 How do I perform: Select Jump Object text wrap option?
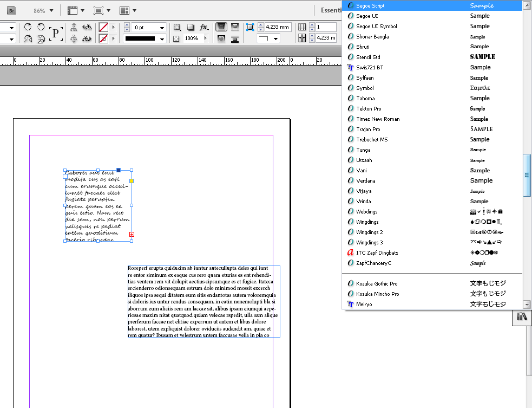[235, 38]
